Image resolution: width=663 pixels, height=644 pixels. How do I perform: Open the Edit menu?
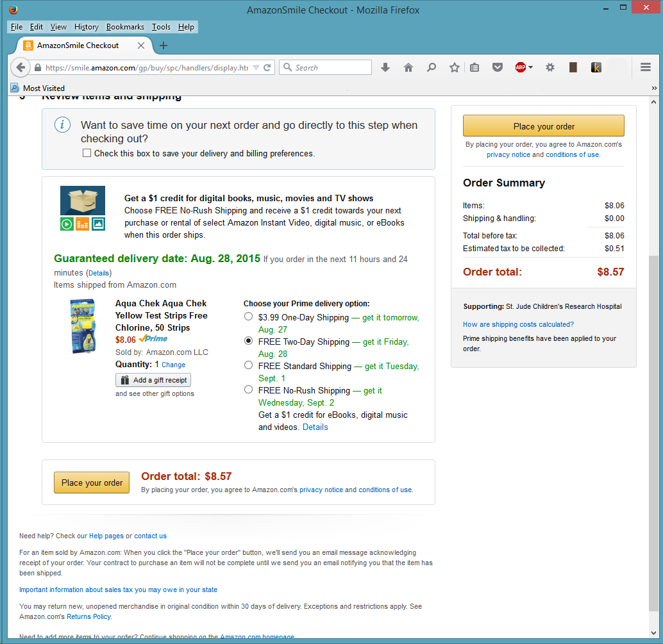[37, 27]
